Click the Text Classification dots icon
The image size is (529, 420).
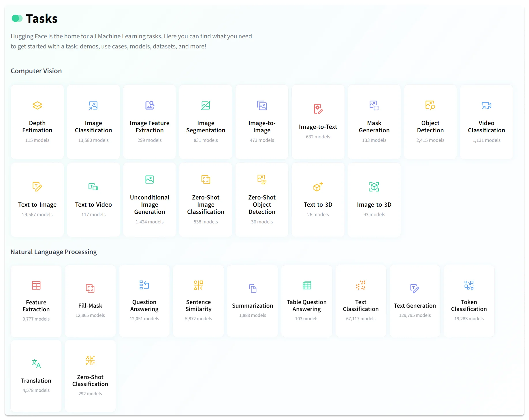(361, 285)
